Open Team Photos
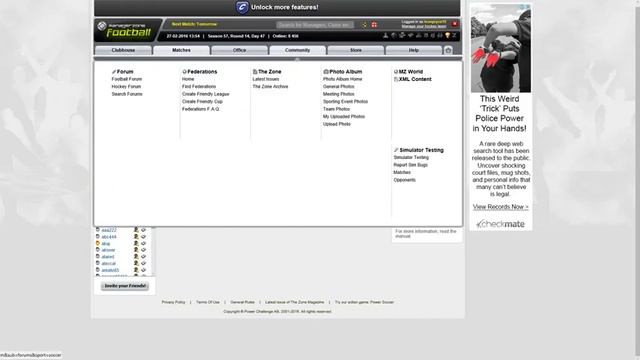640x360 pixels. [x=336, y=109]
